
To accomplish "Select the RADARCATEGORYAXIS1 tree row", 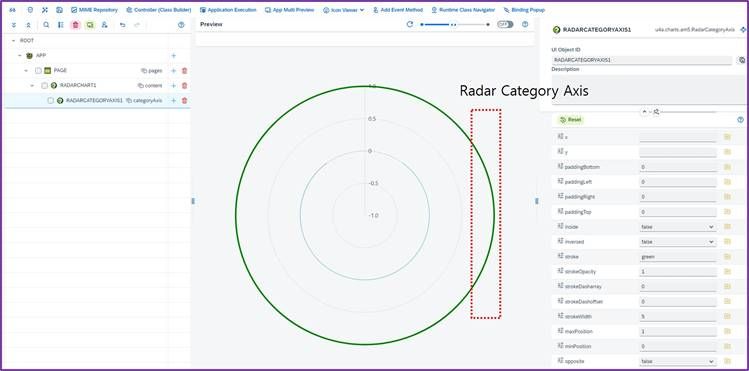I will tap(97, 101).
